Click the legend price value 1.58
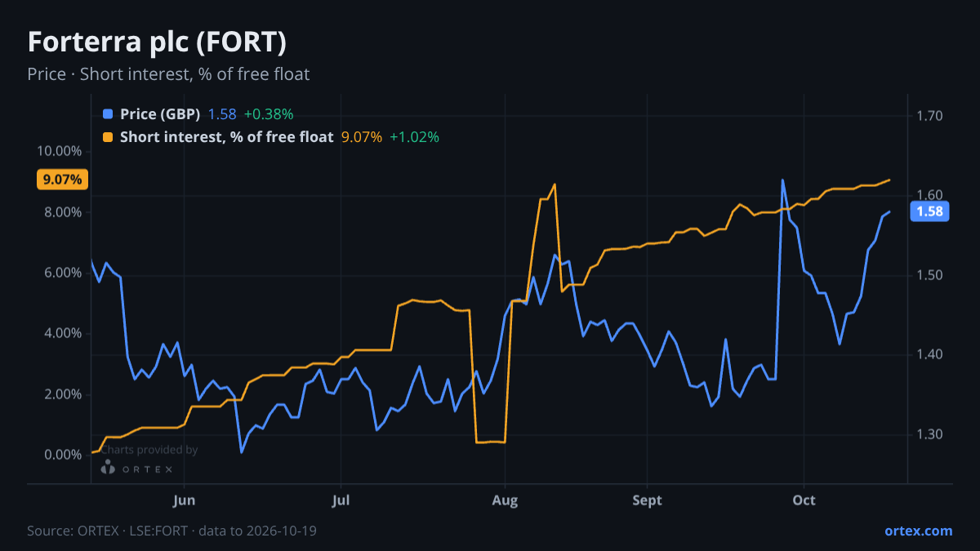Image resolution: width=980 pixels, height=551 pixels. [222, 114]
